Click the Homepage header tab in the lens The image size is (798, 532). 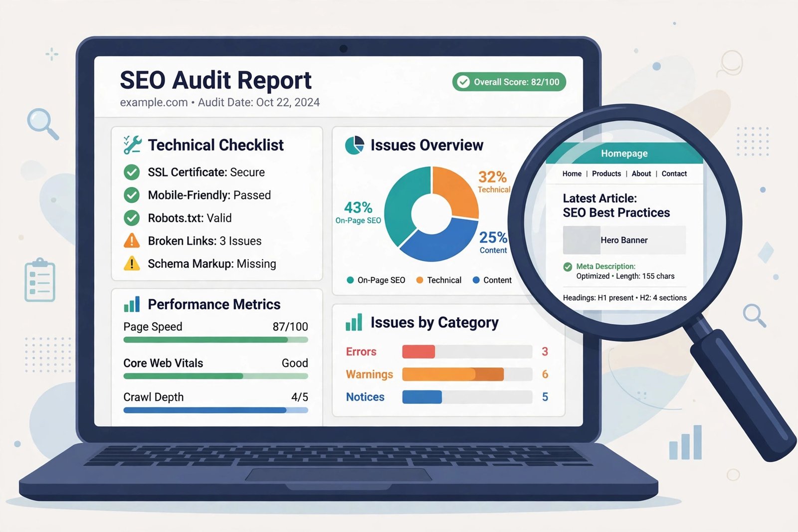(x=624, y=154)
